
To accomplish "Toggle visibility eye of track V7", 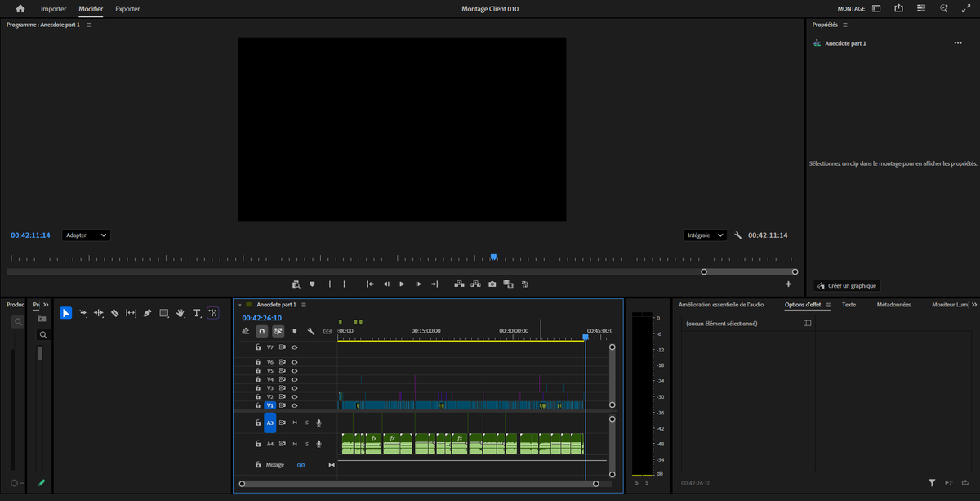I will [294, 347].
